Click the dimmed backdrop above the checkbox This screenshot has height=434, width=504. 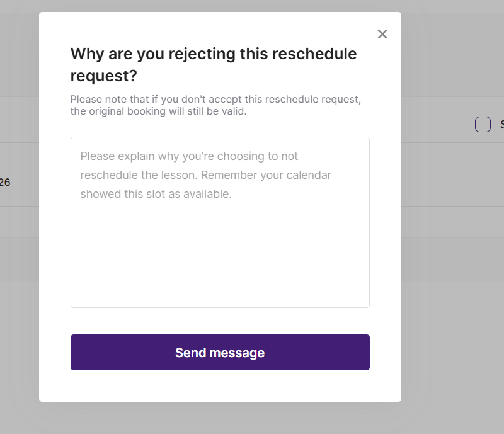coord(454,63)
